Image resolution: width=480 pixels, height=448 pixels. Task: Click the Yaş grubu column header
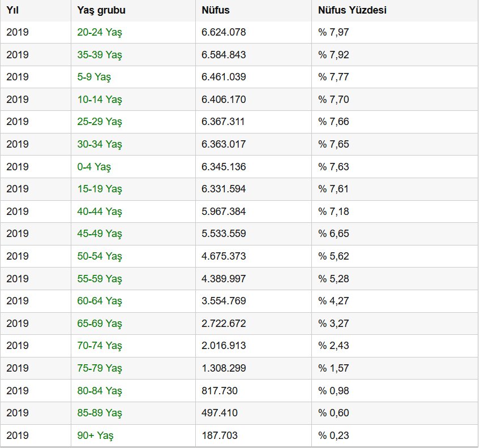[x=101, y=10]
